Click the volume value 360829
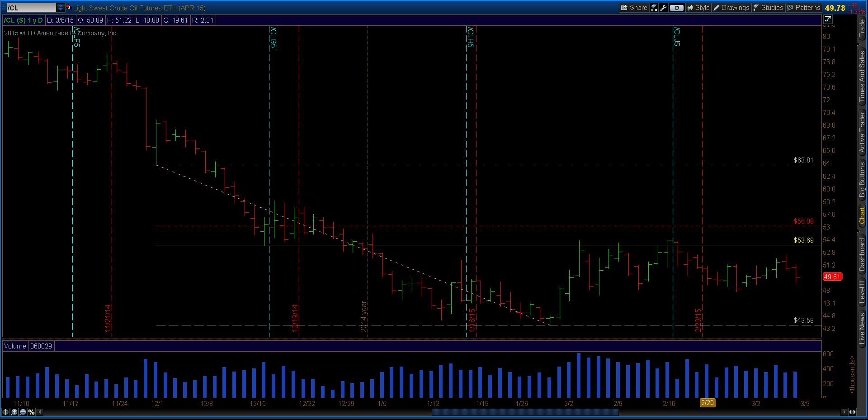Screen dimensions: 868x420 pos(41,346)
